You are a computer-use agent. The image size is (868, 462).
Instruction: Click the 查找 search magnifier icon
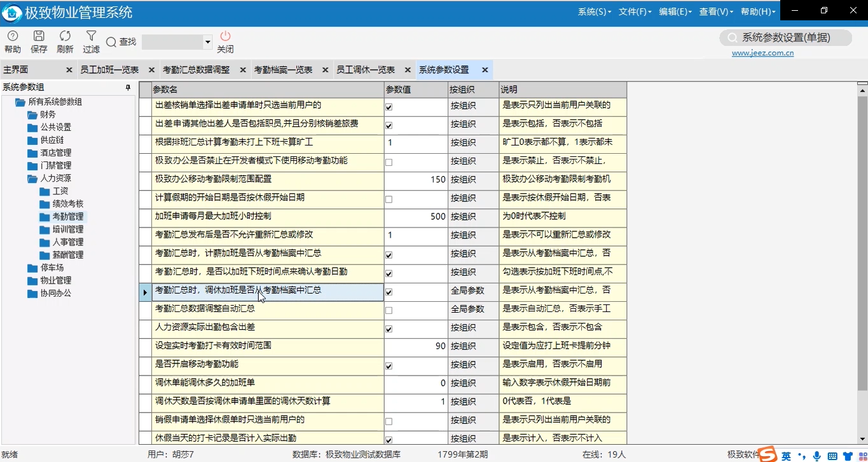tap(111, 42)
